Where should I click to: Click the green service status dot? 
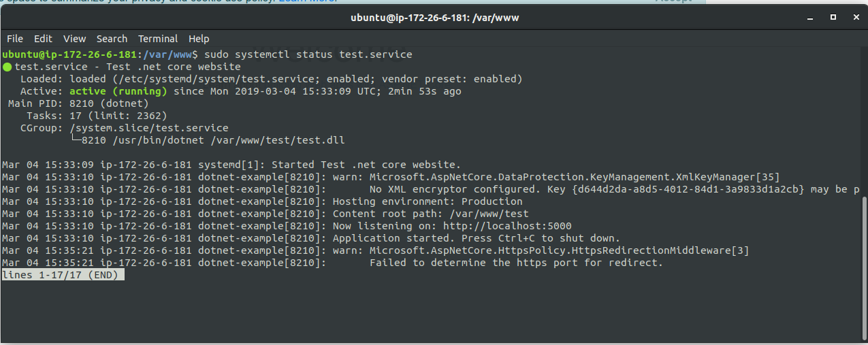(x=7, y=67)
